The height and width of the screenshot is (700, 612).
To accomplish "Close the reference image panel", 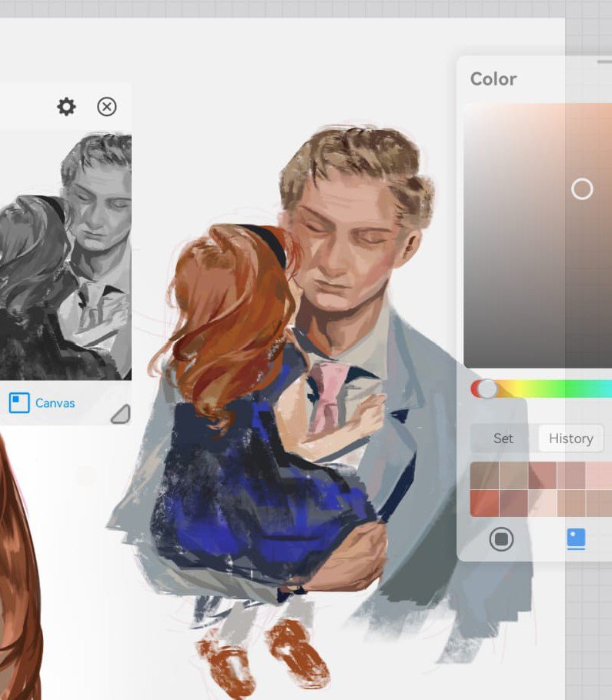I will pos(107,107).
